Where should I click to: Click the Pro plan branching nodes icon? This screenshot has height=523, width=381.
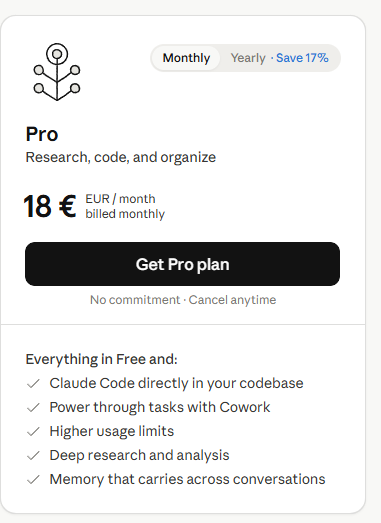57,72
